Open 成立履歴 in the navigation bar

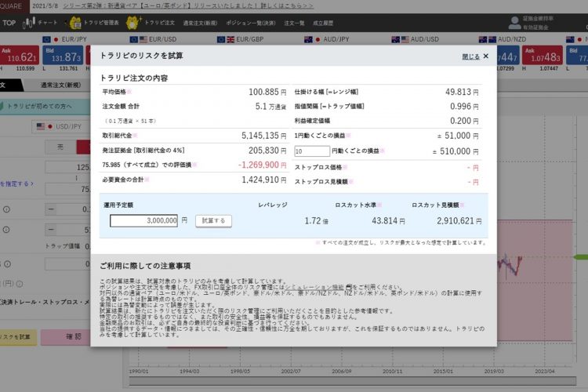coord(323,23)
